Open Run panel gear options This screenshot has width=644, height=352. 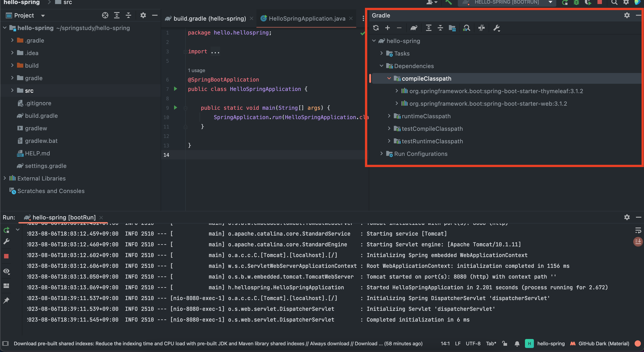click(627, 217)
